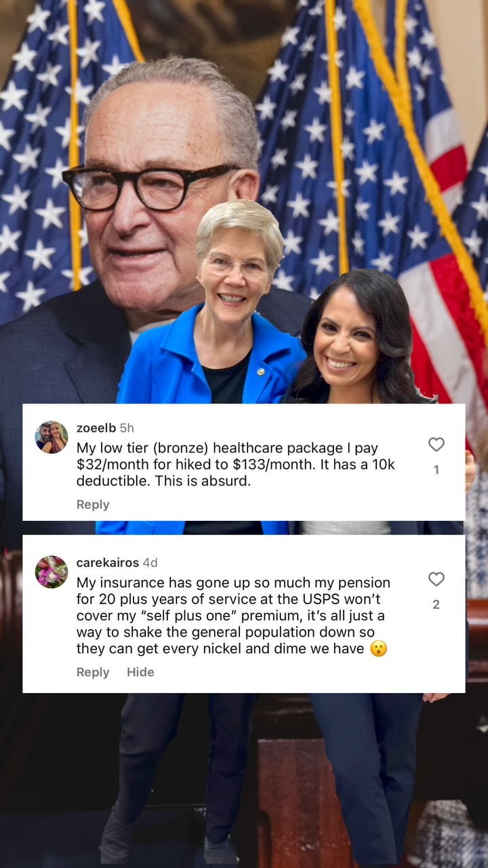This screenshot has width=488, height=868.
Task: Reply to zoeelb's healthcare comment
Action: tap(93, 505)
